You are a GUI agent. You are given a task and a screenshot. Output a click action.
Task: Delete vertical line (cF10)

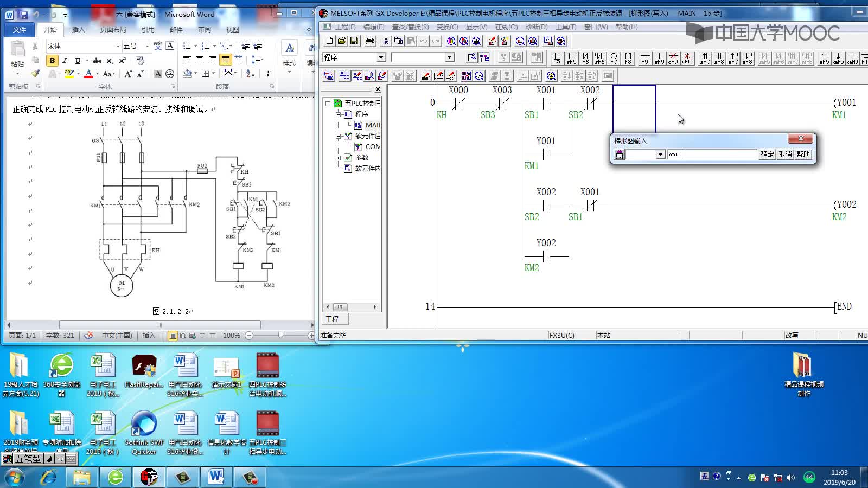click(687, 58)
